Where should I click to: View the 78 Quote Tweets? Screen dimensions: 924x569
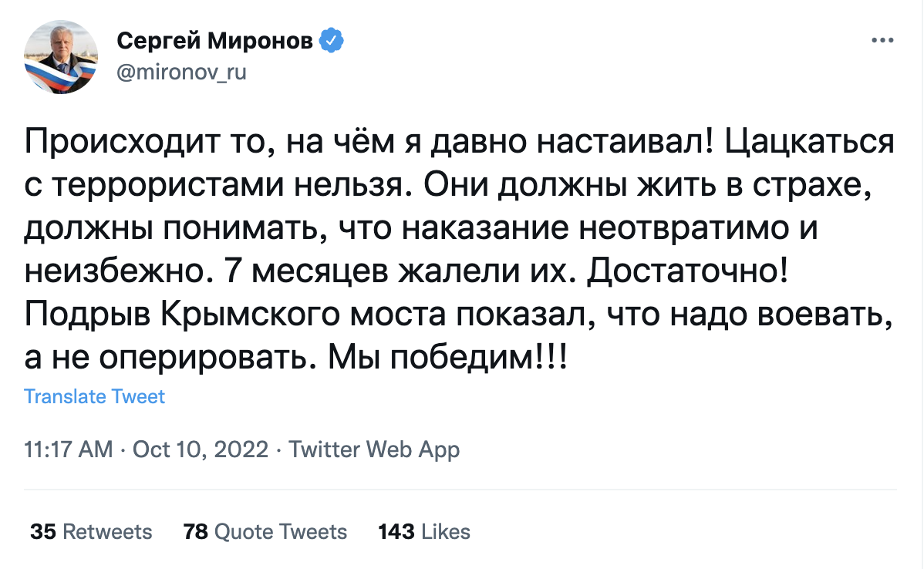[265, 531]
